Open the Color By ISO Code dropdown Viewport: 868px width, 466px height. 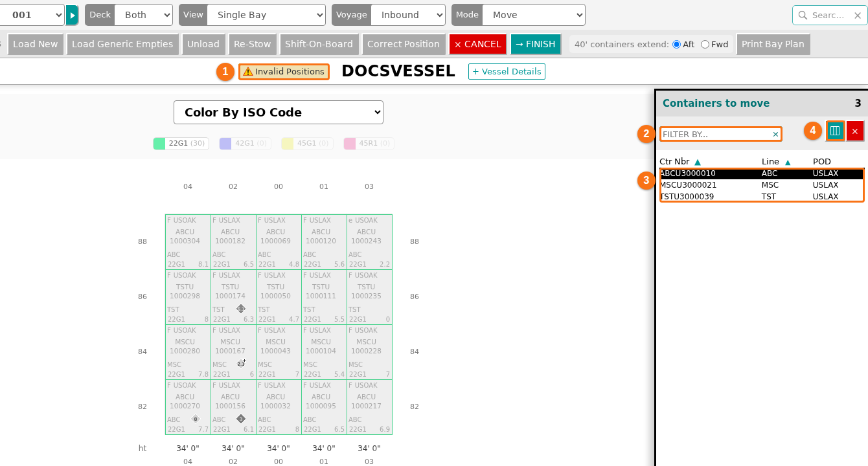coord(279,112)
